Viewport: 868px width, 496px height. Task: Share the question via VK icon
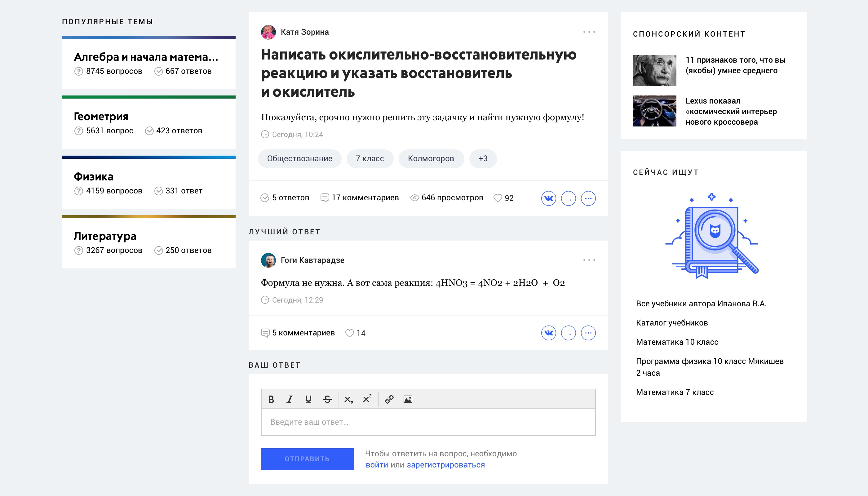tap(548, 198)
